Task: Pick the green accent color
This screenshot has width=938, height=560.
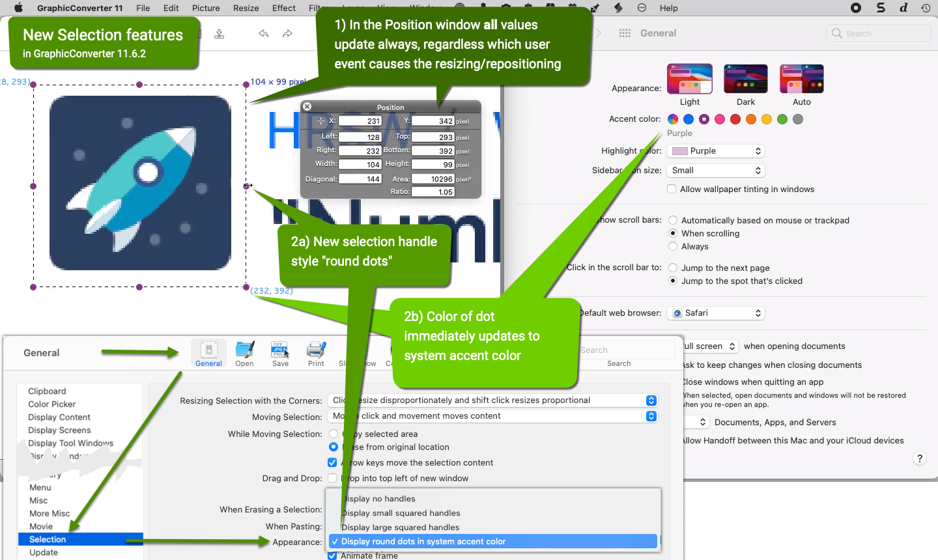Action: [x=782, y=119]
